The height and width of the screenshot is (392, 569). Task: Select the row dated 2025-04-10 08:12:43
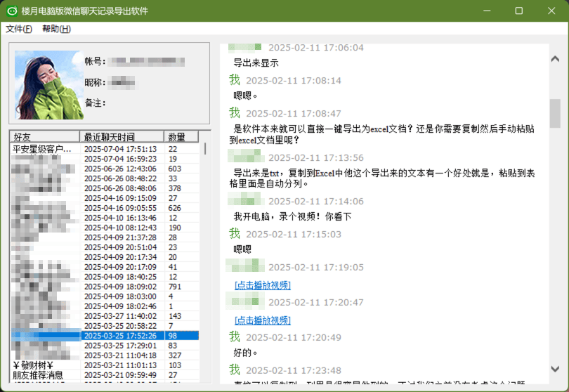[105, 228]
